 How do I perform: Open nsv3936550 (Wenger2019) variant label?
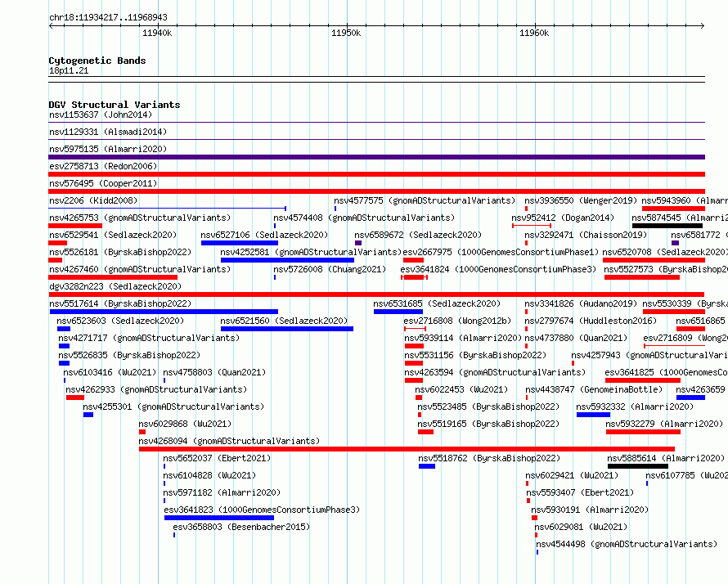click(581, 200)
